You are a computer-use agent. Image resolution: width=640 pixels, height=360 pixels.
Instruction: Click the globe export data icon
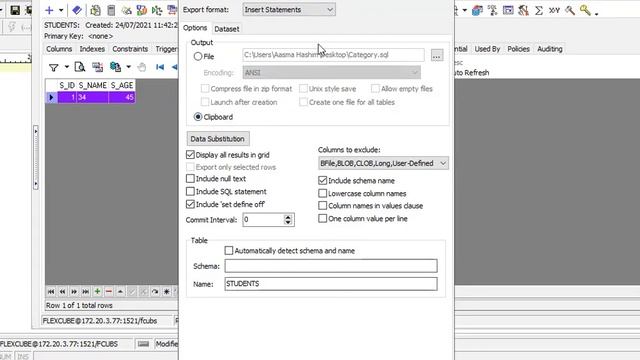(116, 67)
